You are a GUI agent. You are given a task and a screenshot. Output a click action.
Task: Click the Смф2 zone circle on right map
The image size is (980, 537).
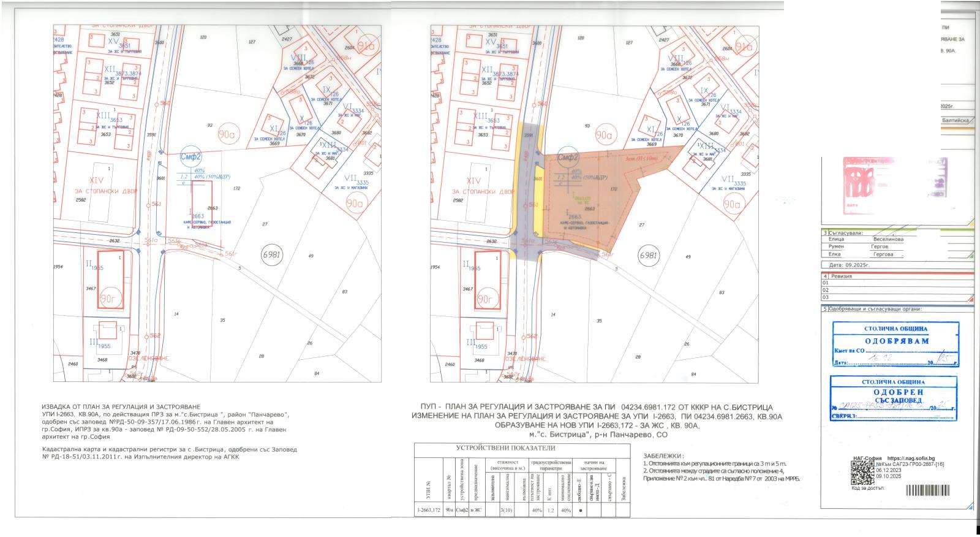568,157
